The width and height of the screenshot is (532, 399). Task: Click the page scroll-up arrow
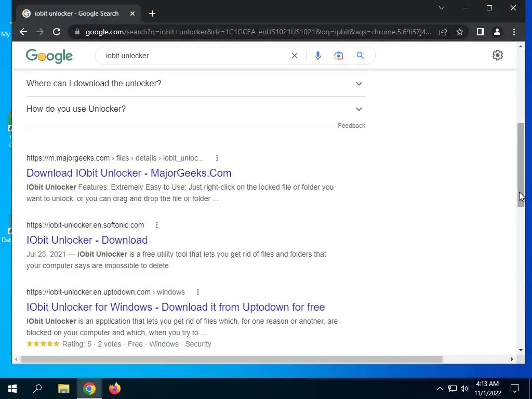coord(521,46)
